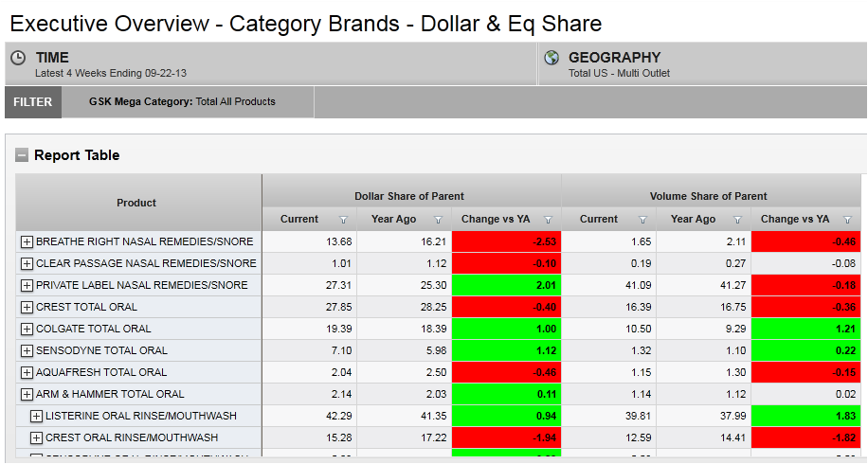The image size is (868, 464).
Task: Expand PRIVATE LABEL NASAL REMEDIES/SNORE row
Action: coord(27,285)
